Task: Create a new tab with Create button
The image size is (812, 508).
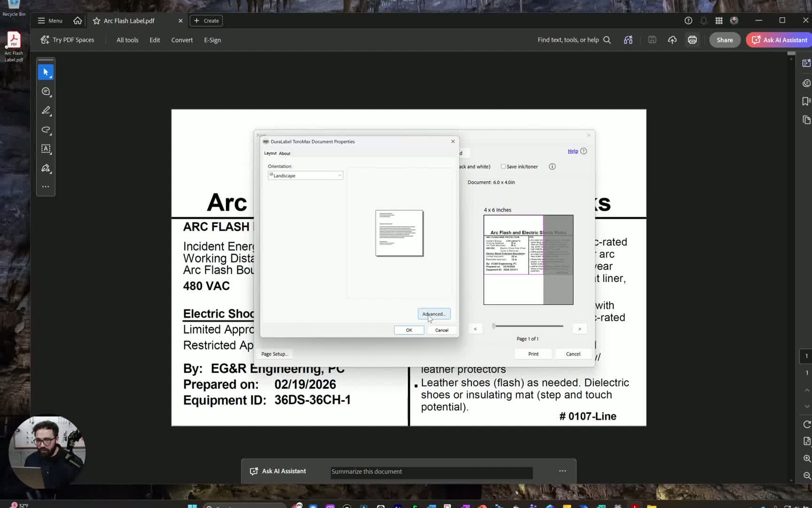Action: [206, 21]
